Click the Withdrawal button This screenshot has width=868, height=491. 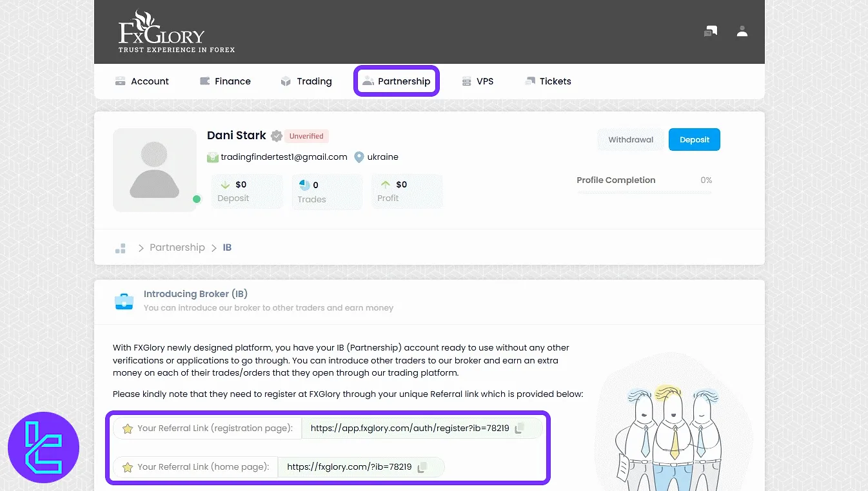[x=631, y=140]
